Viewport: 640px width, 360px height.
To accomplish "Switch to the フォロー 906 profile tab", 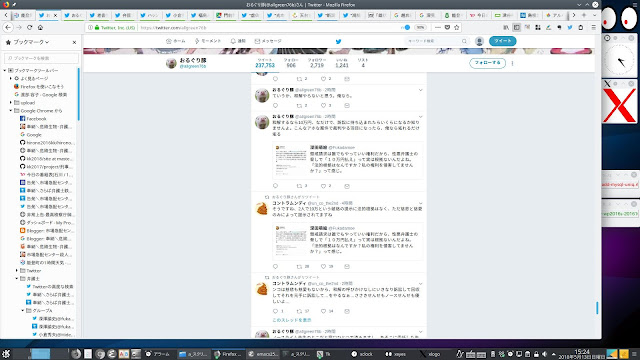I will (291, 63).
